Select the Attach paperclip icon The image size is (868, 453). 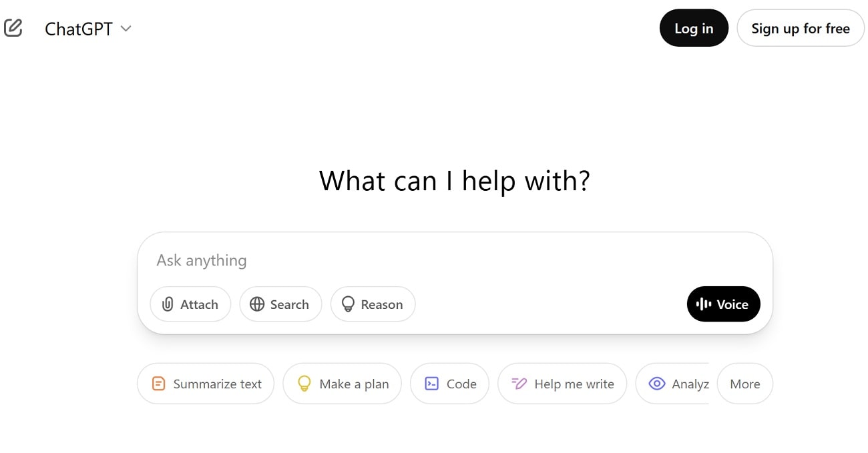click(x=168, y=304)
